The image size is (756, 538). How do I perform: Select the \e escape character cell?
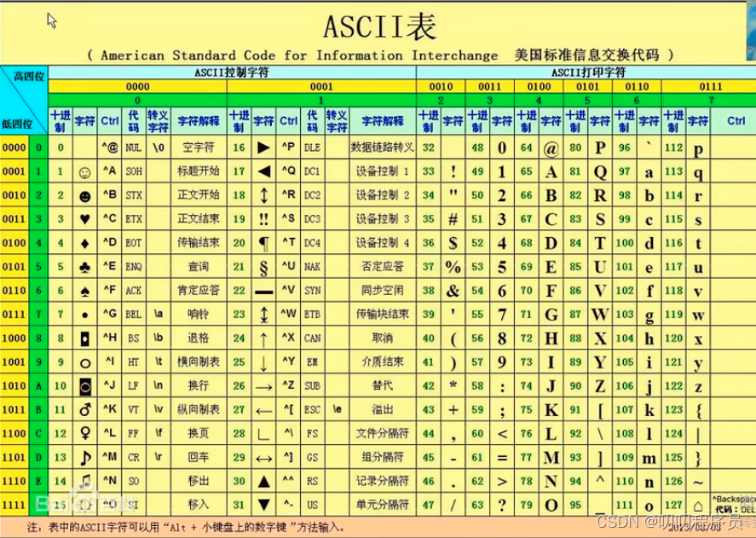click(x=337, y=409)
